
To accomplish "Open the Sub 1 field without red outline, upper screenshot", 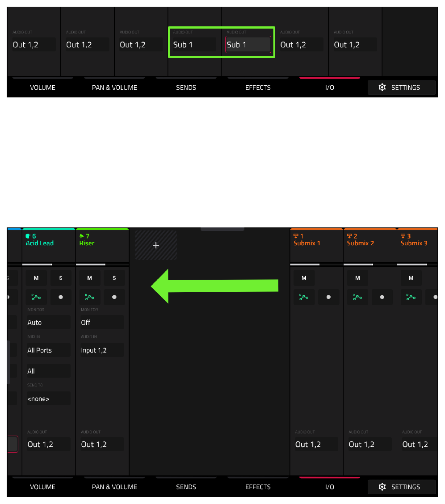I will (x=194, y=44).
